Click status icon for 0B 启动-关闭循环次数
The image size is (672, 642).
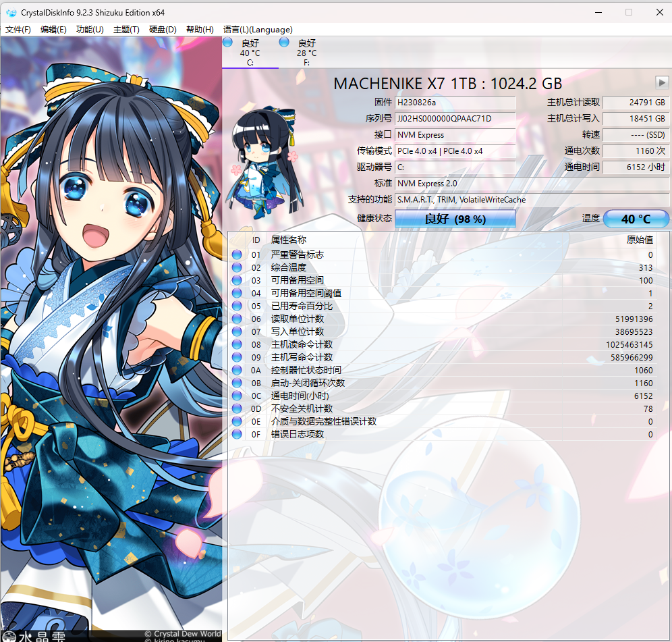(237, 383)
